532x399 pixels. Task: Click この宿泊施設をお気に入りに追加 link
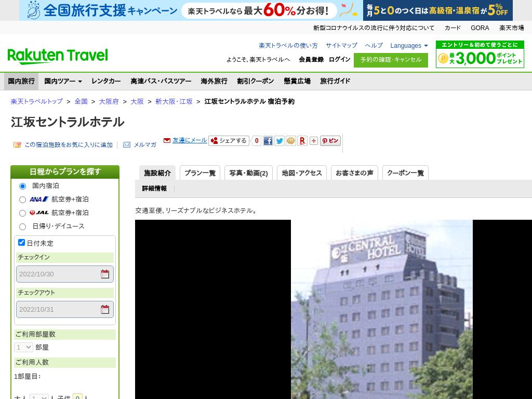(x=69, y=145)
